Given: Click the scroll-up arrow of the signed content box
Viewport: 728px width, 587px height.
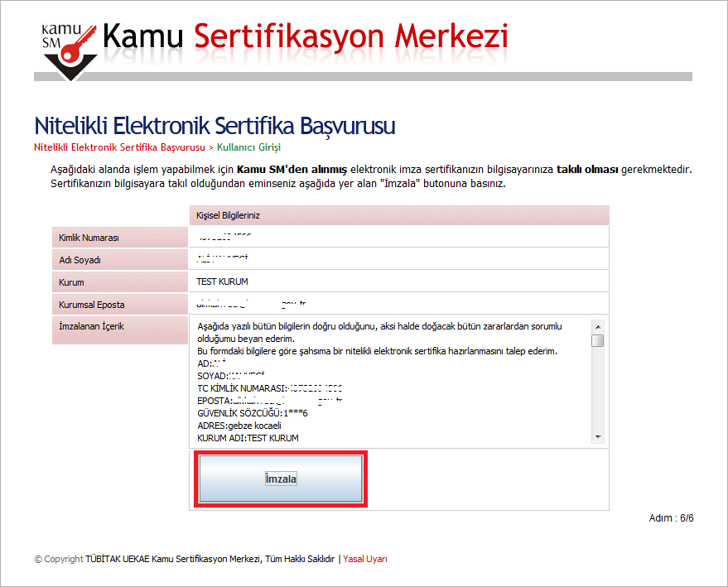Looking at the screenshot, I should pos(598,327).
